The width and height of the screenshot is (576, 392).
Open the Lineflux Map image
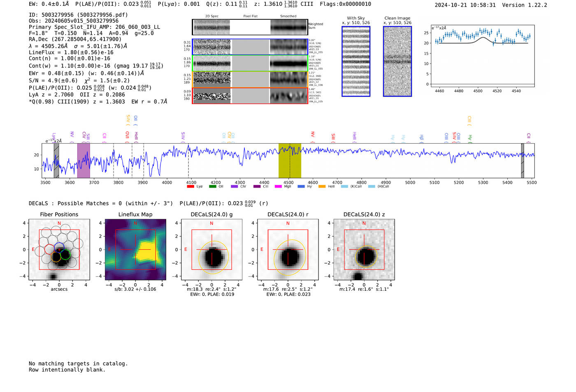pyautogui.click(x=135, y=250)
